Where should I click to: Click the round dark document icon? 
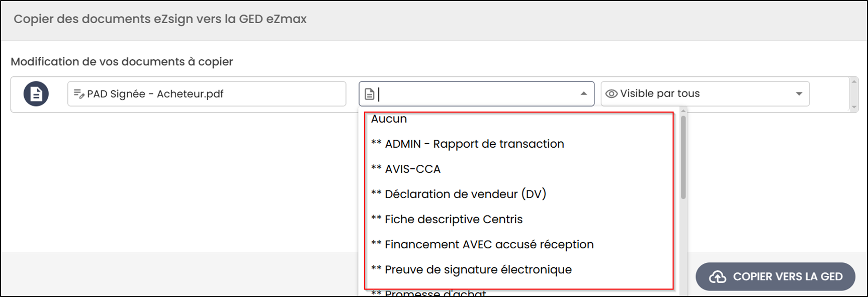[36, 94]
